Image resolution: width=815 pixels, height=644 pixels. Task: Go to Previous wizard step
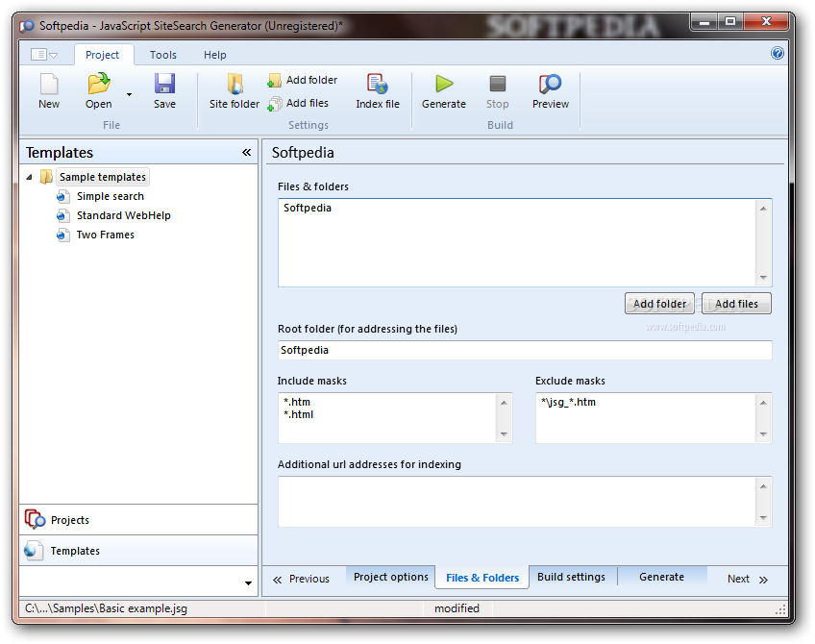coord(302,579)
